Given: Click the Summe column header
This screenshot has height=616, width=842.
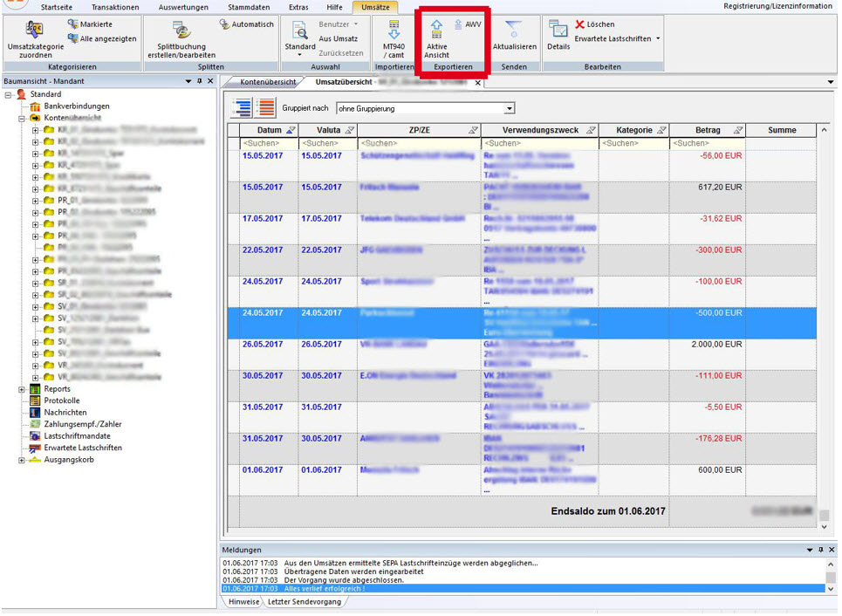Looking at the screenshot, I should click(x=781, y=130).
